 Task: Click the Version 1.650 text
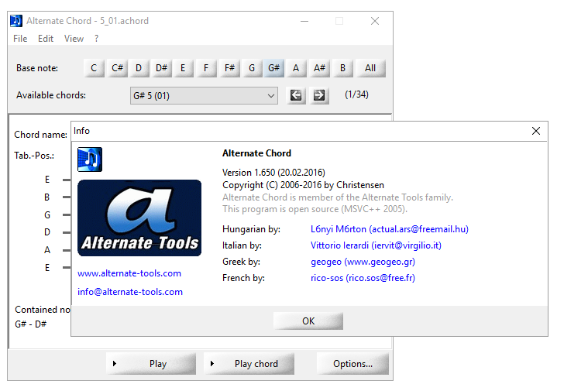pos(273,173)
